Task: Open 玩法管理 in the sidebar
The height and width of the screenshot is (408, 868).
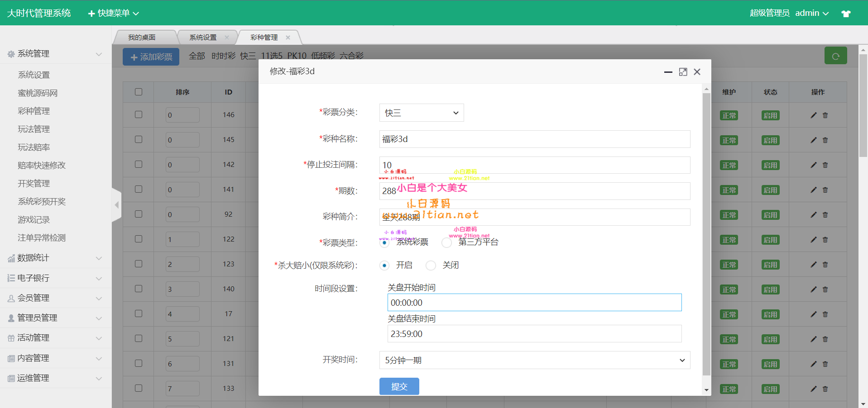Action: pyautogui.click(x=34, y=129)
